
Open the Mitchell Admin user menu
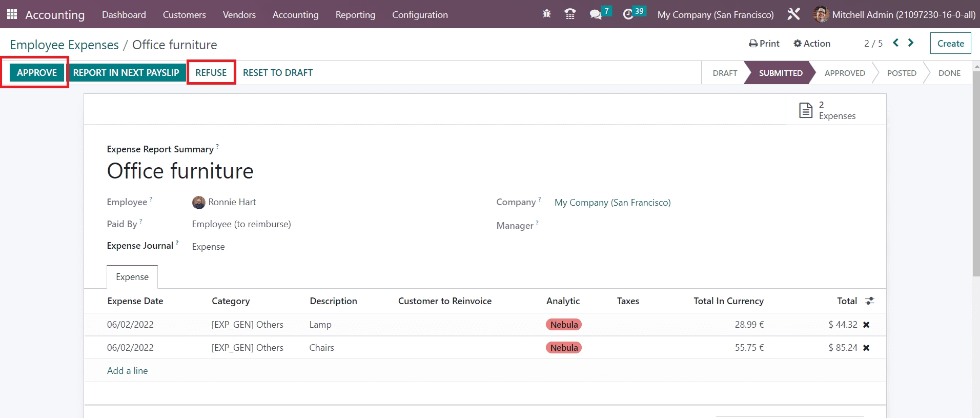pyautogui.click(x=894, y=14)
